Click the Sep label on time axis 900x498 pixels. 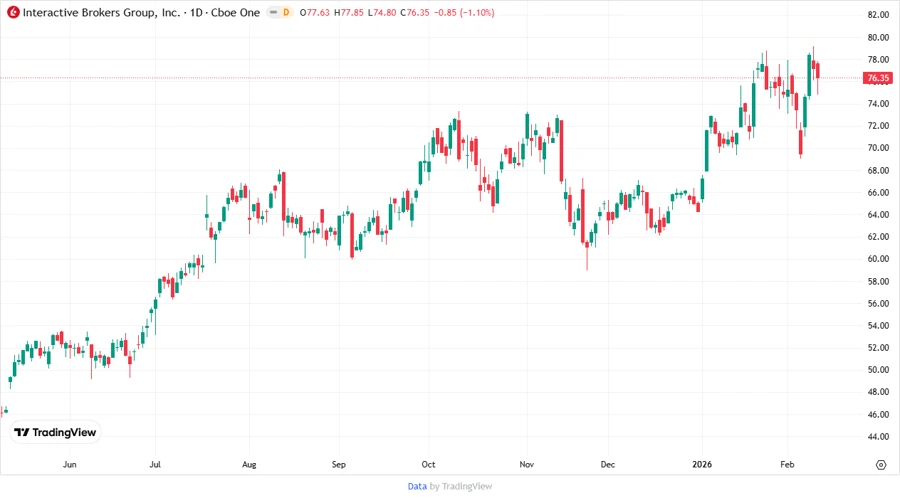[x=339, y=464]
